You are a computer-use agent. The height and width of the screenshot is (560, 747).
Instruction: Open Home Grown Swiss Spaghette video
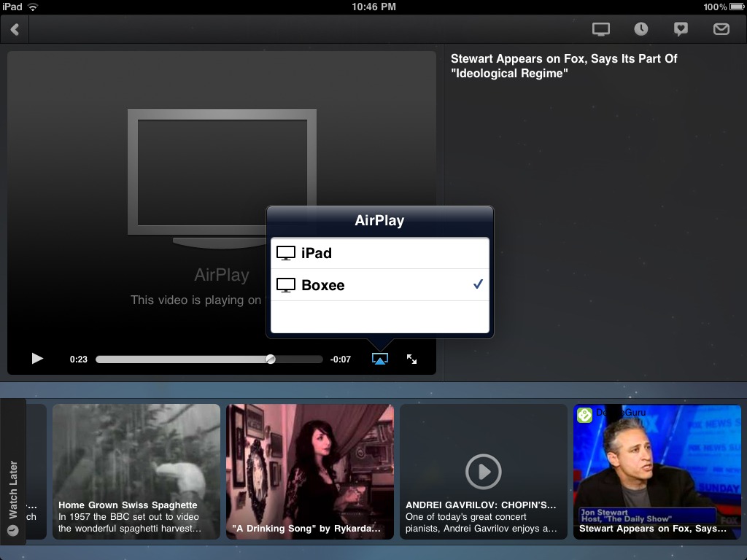[x=136, y=472]
